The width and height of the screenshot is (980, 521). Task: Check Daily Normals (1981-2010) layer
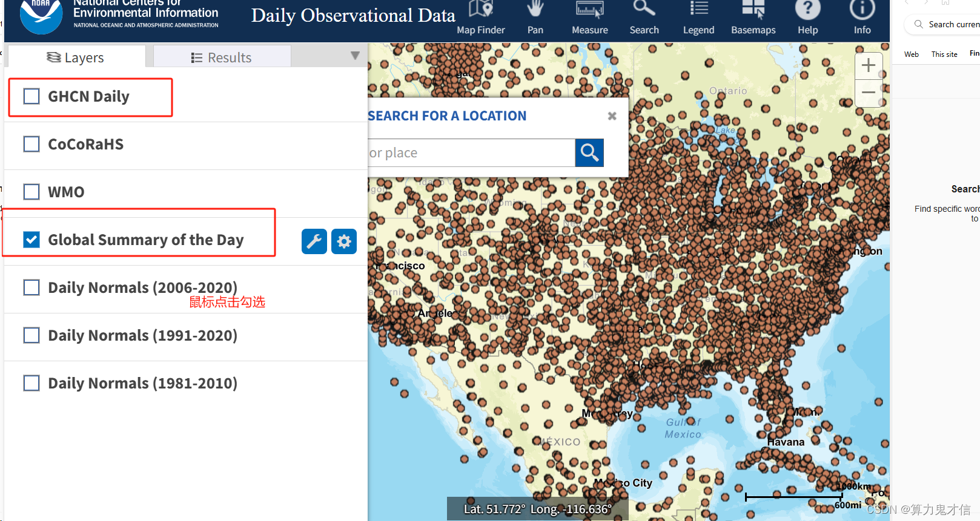pos(31,383)
